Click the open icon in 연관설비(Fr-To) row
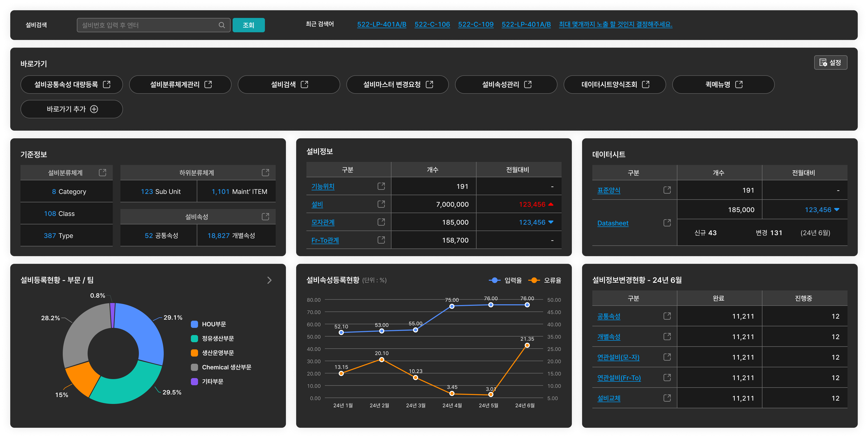 pyautogui.click(x=667, y=377)
